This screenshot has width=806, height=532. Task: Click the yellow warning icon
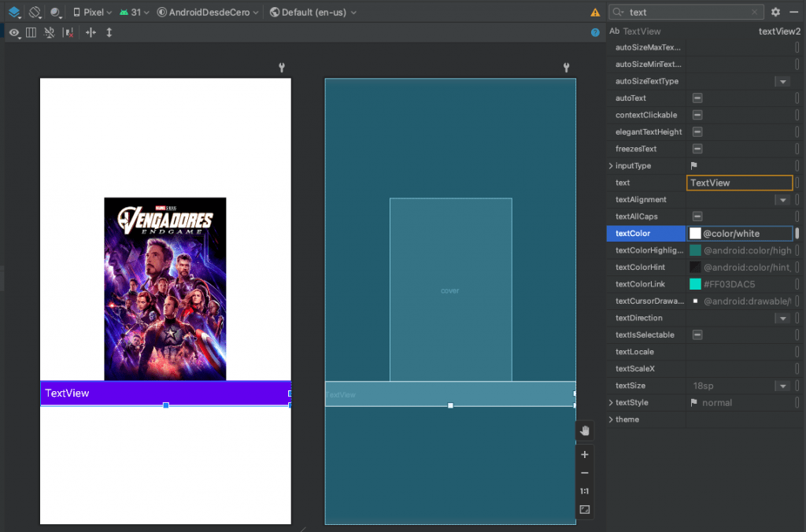pos(595,13)
